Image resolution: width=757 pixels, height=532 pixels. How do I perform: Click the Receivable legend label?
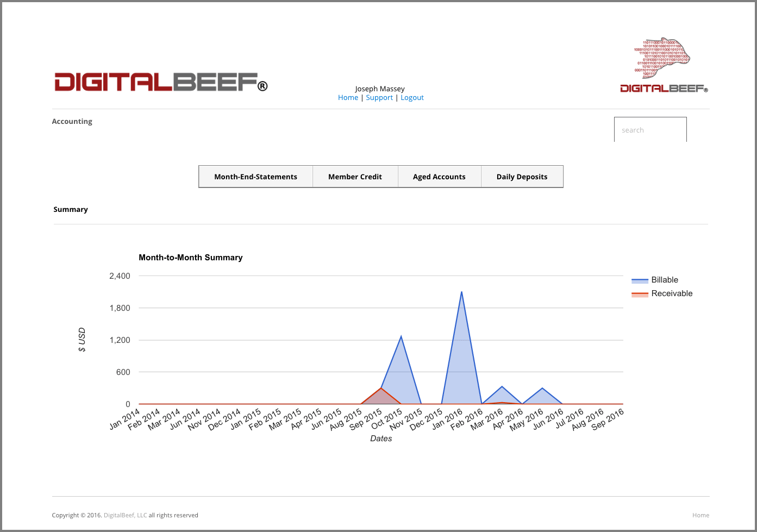click(x=672, y=293)
